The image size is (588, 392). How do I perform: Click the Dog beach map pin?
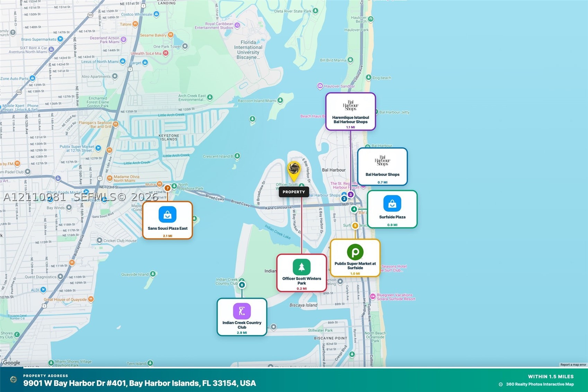click(x=369, y=78)
